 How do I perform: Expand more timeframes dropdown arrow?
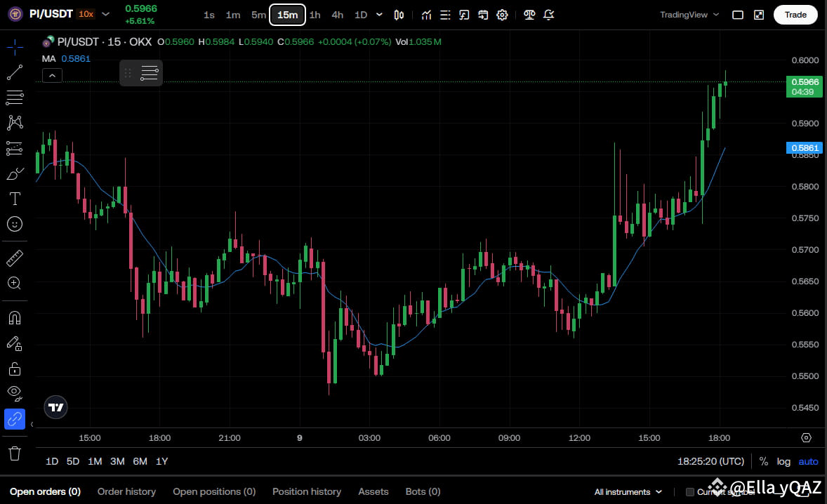tap(379, 15)
